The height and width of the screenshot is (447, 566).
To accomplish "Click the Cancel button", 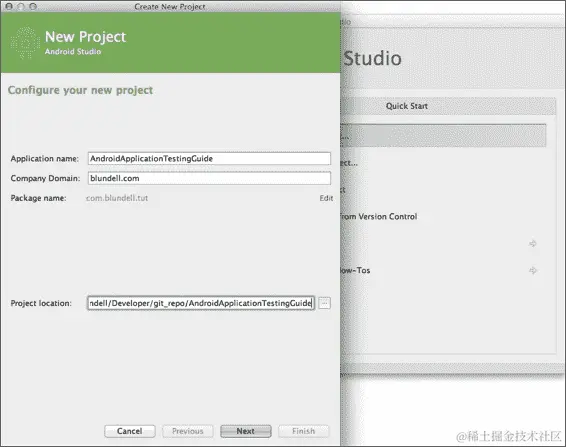I will pyautogui.click(x=130, y=431).
